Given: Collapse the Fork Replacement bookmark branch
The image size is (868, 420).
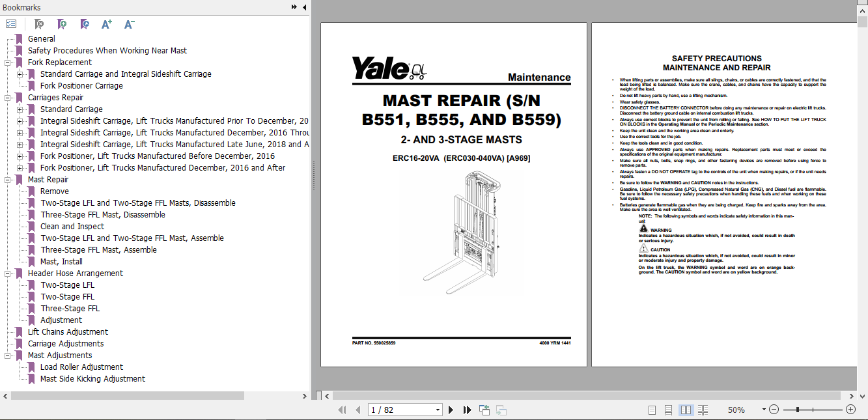Looking at the screenshot, I should pyautogui.click(x=8, y=63).
